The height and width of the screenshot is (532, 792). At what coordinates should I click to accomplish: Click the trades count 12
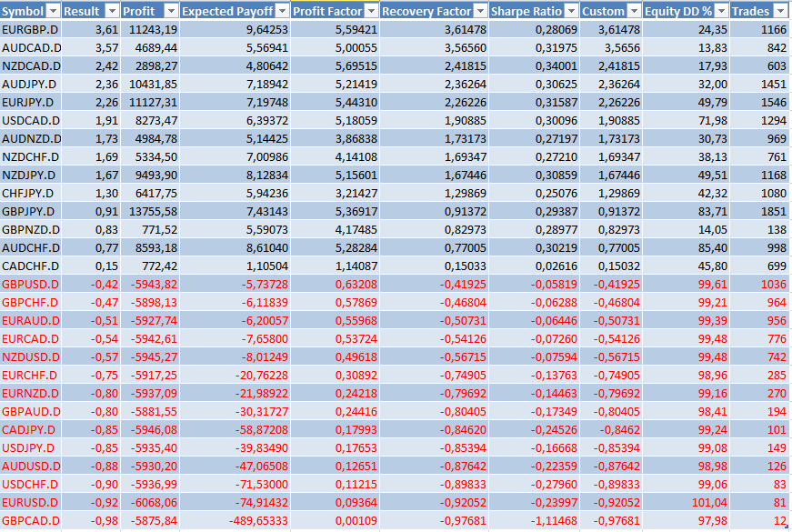point(780,521)
